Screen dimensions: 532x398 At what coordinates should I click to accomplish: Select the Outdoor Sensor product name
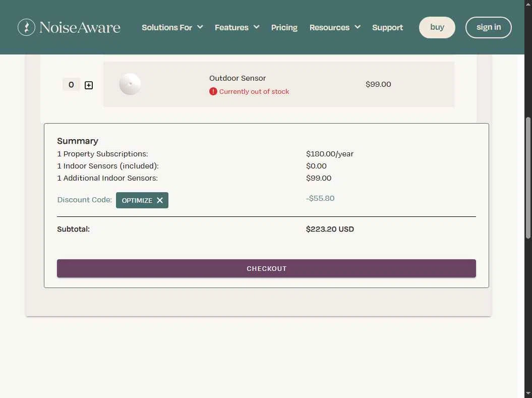(238, 78)
